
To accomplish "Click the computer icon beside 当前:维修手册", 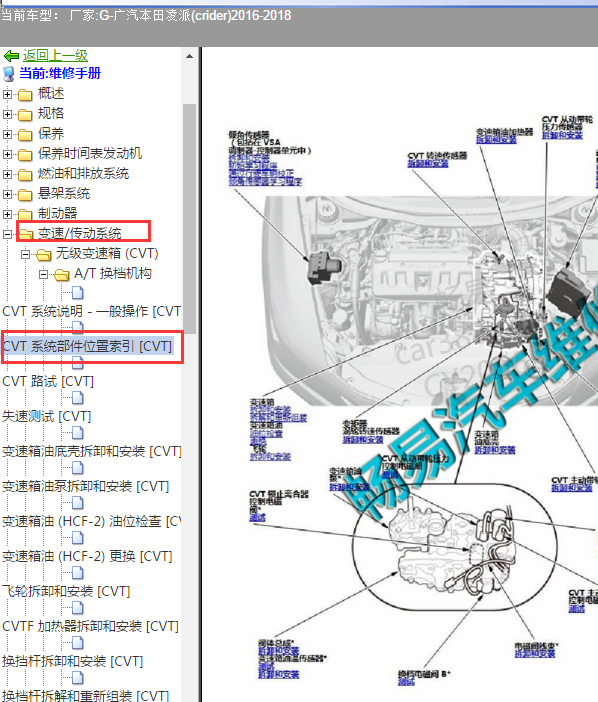I will pos(9,74).
